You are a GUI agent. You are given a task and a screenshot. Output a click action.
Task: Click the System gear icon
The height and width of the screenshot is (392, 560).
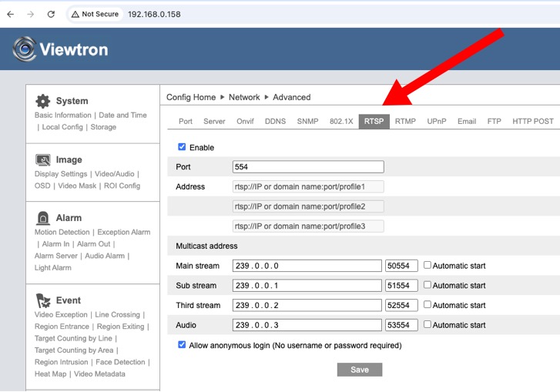[43, 101]
